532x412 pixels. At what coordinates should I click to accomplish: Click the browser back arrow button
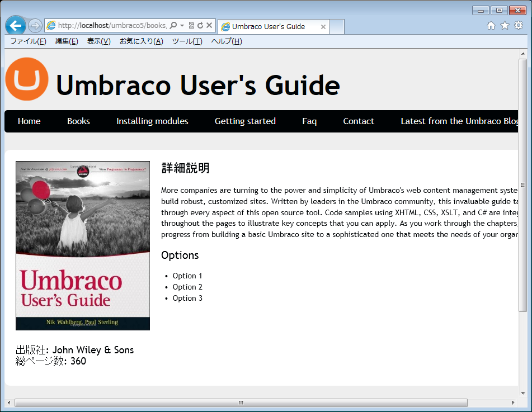click(15, 26)
